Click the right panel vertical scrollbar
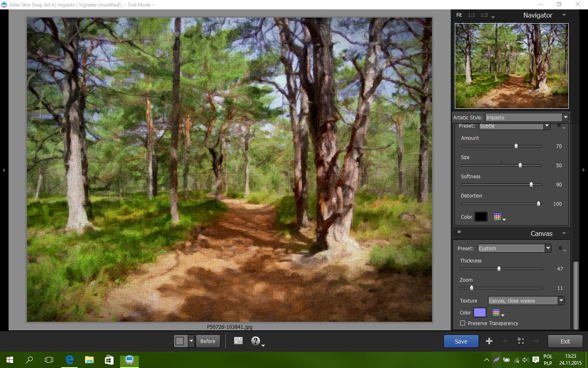The width and height of the screenshot is (588, 368). 576,295
